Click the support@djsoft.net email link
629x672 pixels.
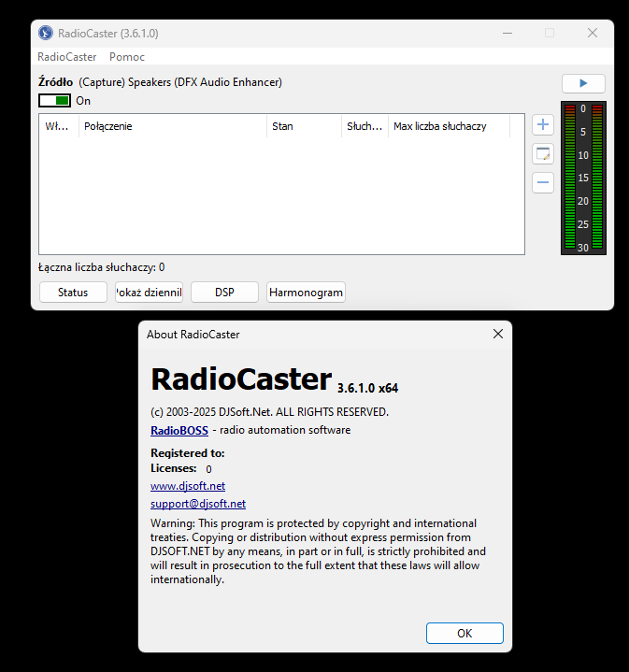[x=198, y=504]
